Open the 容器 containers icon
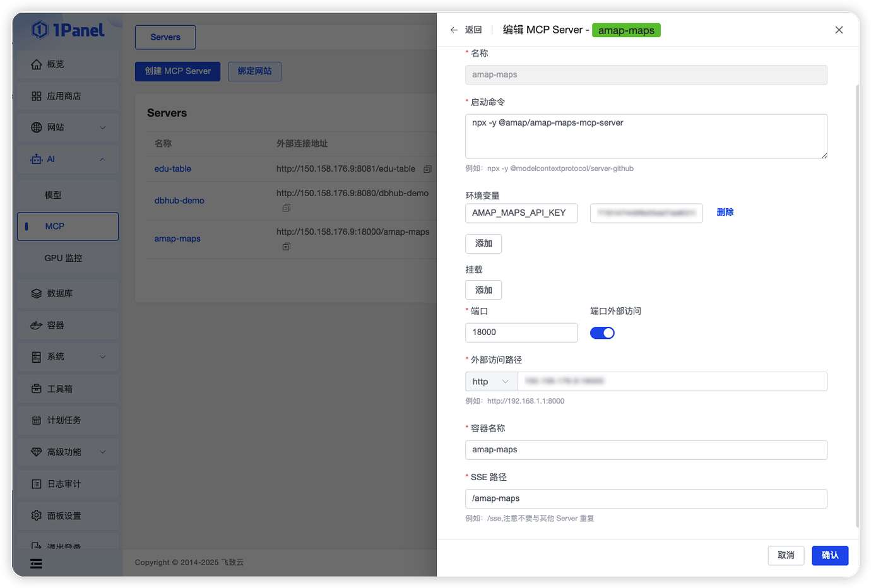Image resolution: width=871 pixels, height=588 pixels. (x=37, y=325)
